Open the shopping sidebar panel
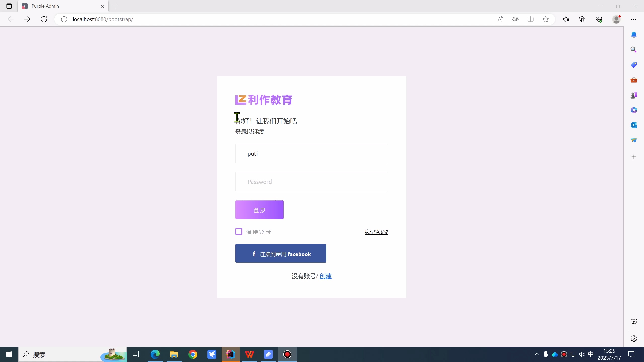 coord(634,65)
